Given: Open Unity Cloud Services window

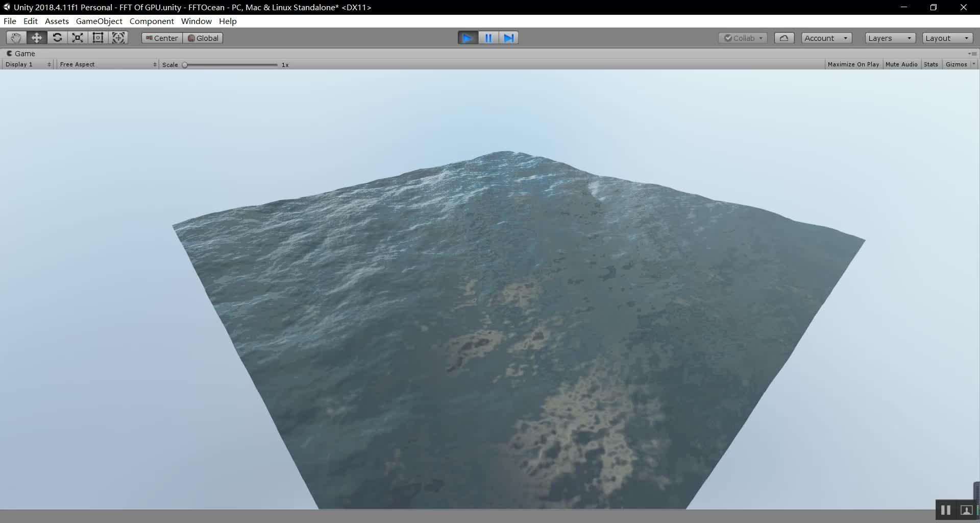Looking at the screenshot, I should point(785,37).
